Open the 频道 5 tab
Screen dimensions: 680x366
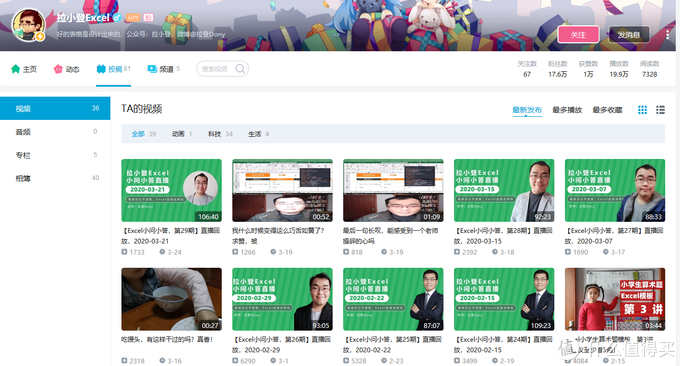pos(164,69)
